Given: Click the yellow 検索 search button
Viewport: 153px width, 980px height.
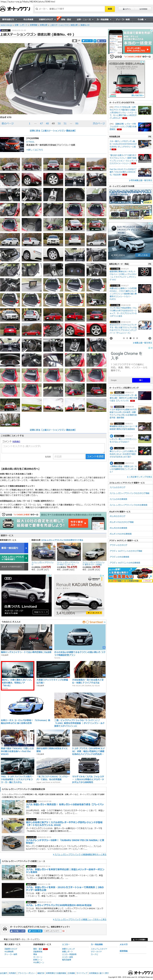Looking at the screenshot, I should point(110,9).
